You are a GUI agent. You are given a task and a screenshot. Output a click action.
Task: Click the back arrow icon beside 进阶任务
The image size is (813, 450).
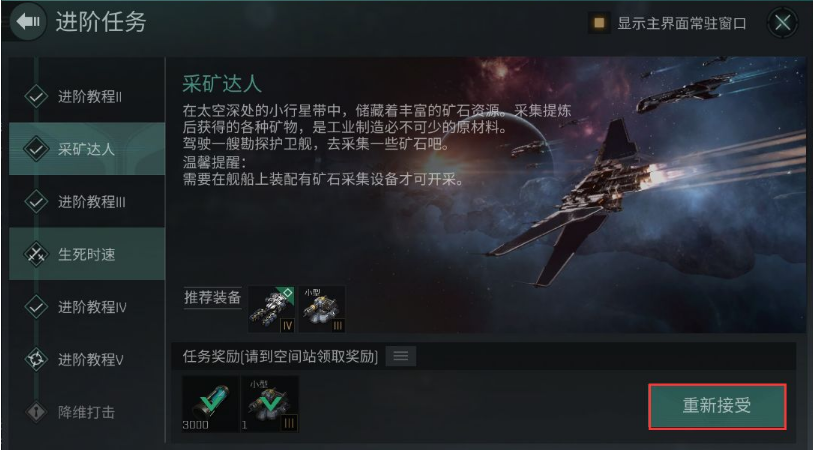(28, 21)
